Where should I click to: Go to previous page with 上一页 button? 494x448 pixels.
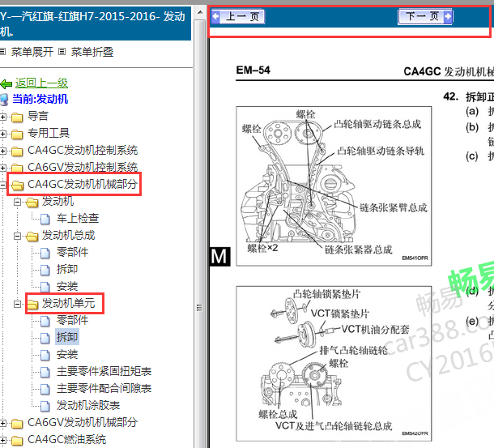click(238, 16)
